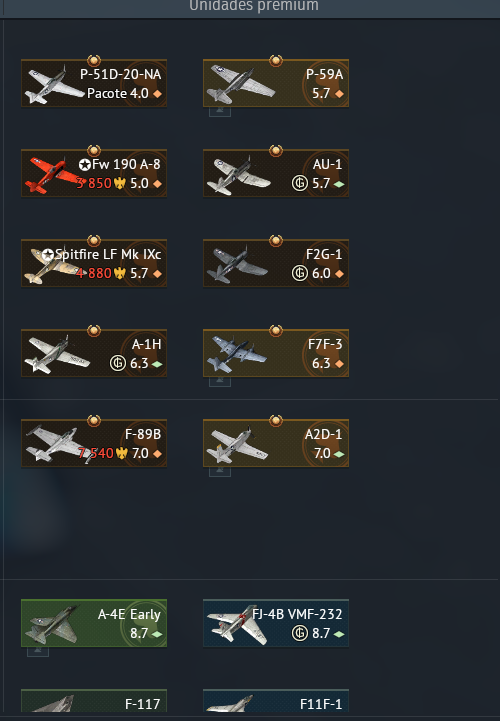Choose the A-1H aircraft card
The width and height of the screenshot is (500, 721).
[94, 353]
